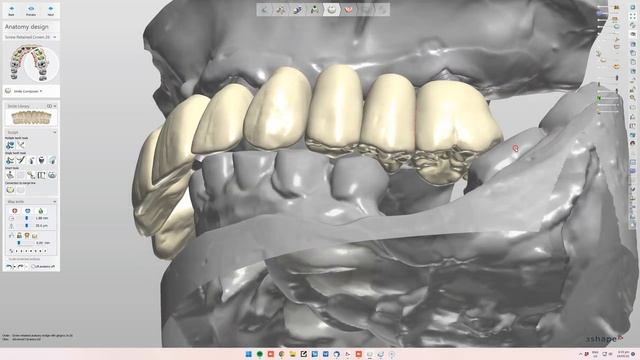Click the fit-to-view icon in right toolbar
The image size is (640, 360).
click(633, 16)
